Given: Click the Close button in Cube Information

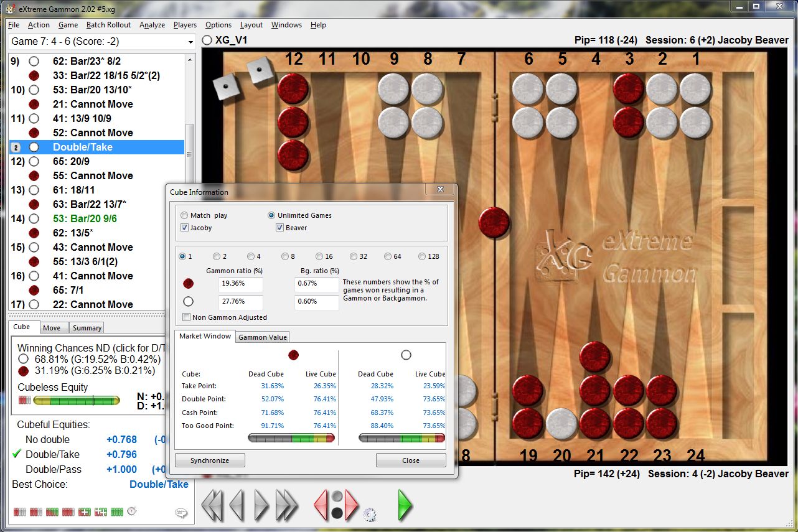Looking at the screenshot, I should pos(411,460).
